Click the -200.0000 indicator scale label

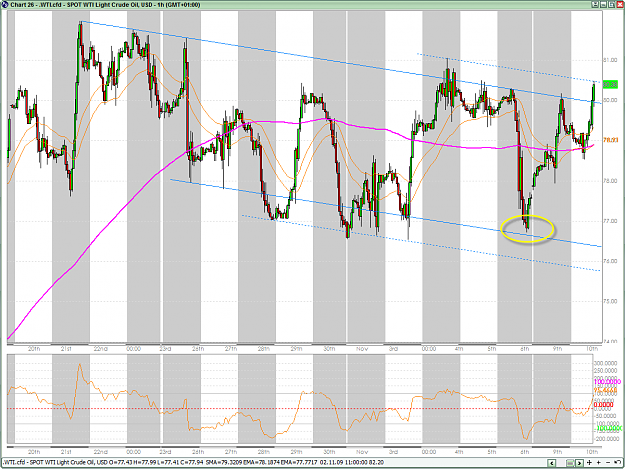tap(605, 439)
